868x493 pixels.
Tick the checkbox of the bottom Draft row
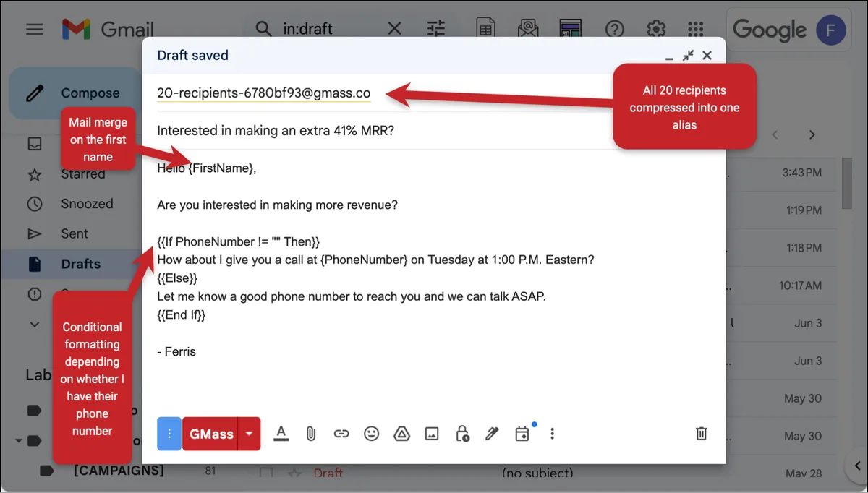266,473
